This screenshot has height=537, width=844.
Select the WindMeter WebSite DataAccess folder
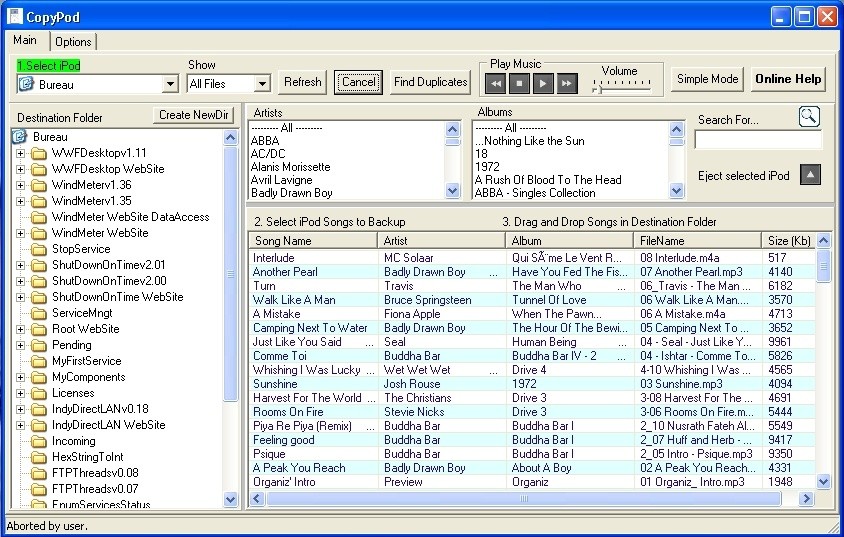click(131, 217)
